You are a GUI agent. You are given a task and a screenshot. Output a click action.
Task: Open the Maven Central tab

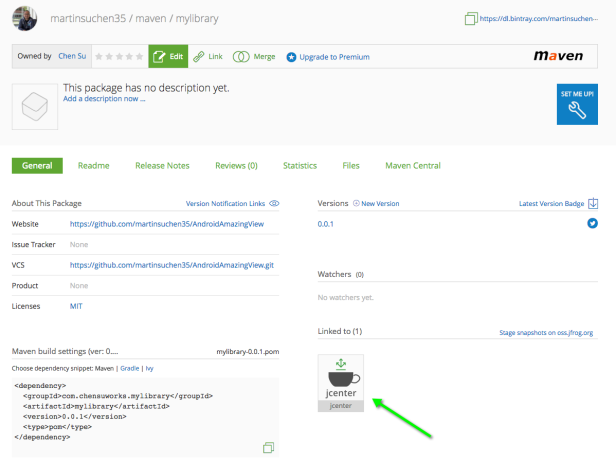point(413,166)
